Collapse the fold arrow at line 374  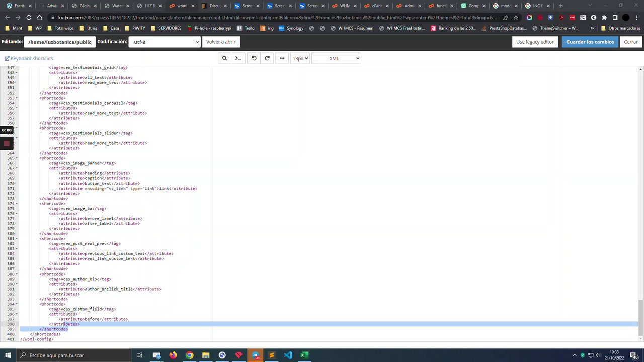click(17, 204)
